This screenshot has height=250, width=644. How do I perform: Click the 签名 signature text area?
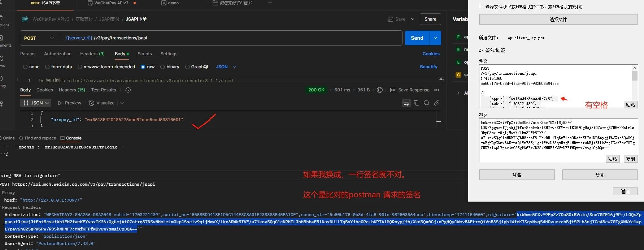click(x=558, y=141)
